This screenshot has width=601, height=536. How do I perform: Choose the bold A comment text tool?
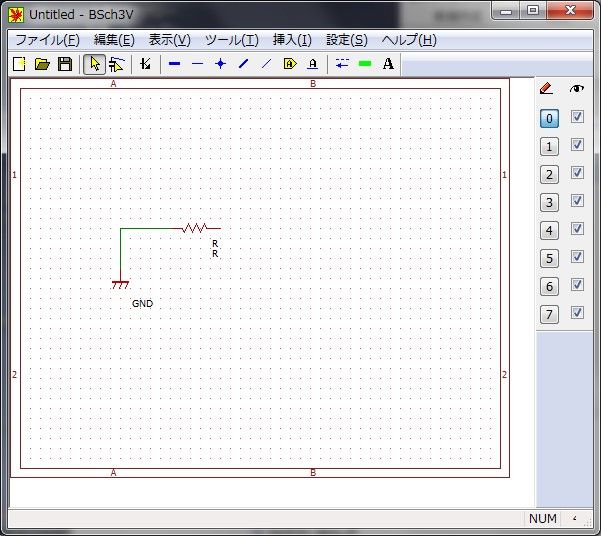[x=388, y=64]
